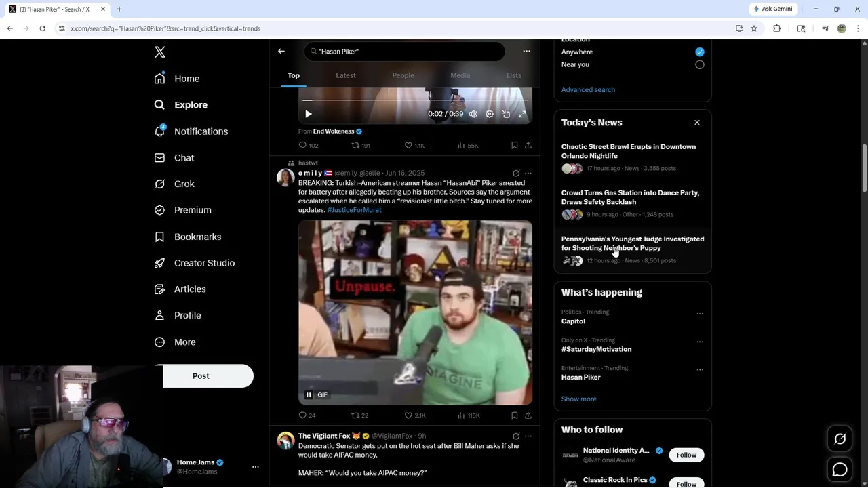This screenshot has width=868, height=488.
Task: Open Grok in sidebar
Action: (x=174, y=184)
